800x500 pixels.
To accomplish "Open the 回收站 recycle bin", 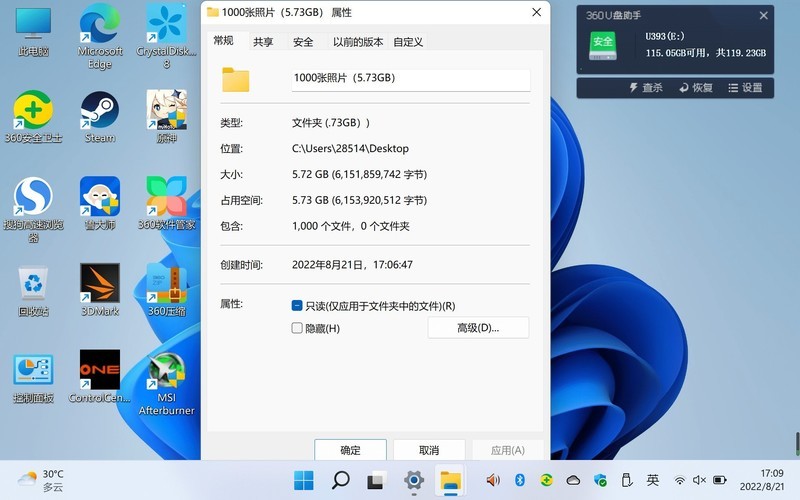I will pyautogui.click(x=33, y=291).
